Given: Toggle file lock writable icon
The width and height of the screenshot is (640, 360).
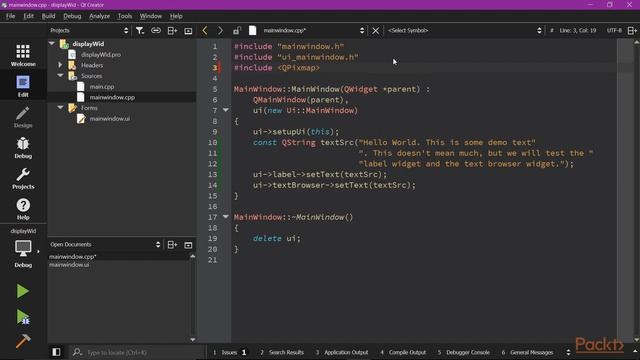Looking at the screenshot, I should [237, 30].
